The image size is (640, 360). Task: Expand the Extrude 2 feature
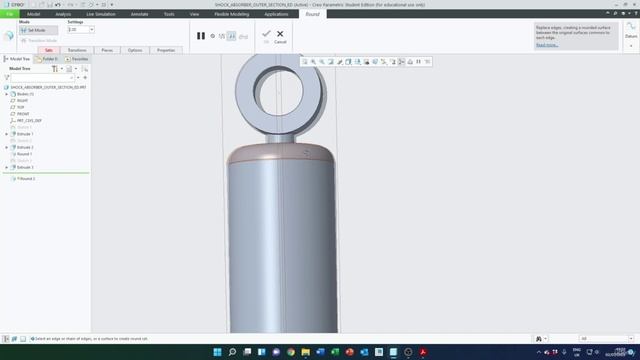tap(7, 147)
